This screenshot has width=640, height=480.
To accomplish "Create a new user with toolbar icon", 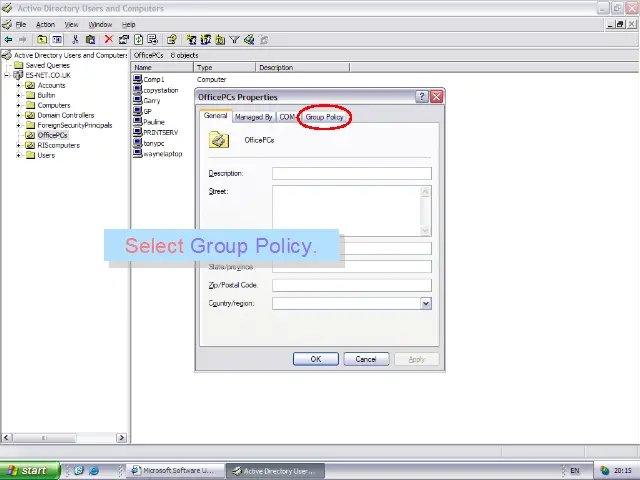I will tap(191, 40).
